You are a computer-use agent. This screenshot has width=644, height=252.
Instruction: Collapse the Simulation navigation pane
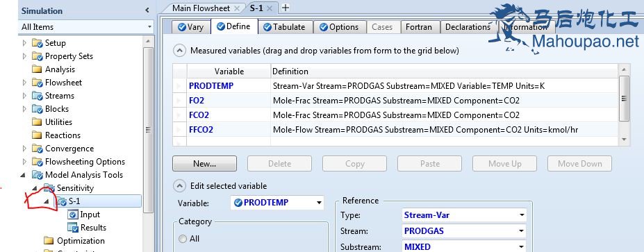pos(147,10)
